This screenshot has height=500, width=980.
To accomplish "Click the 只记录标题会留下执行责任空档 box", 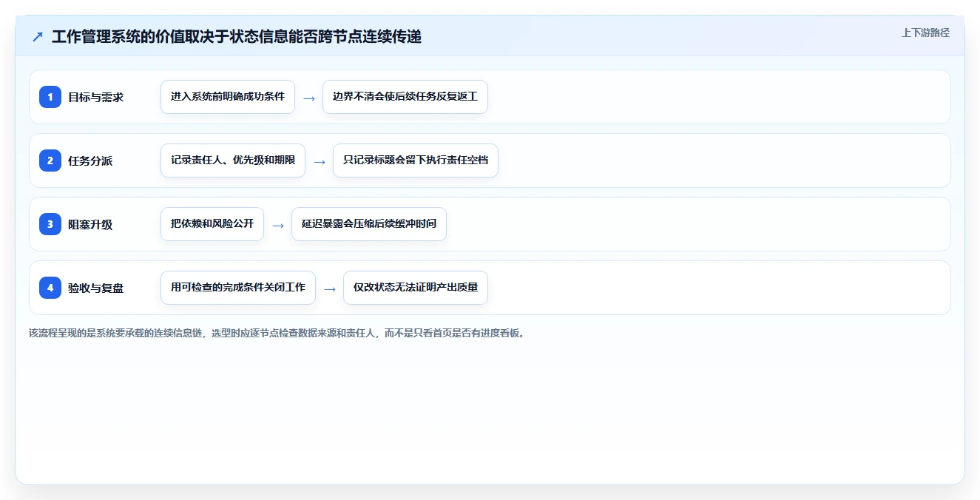I will pos(416,161).
